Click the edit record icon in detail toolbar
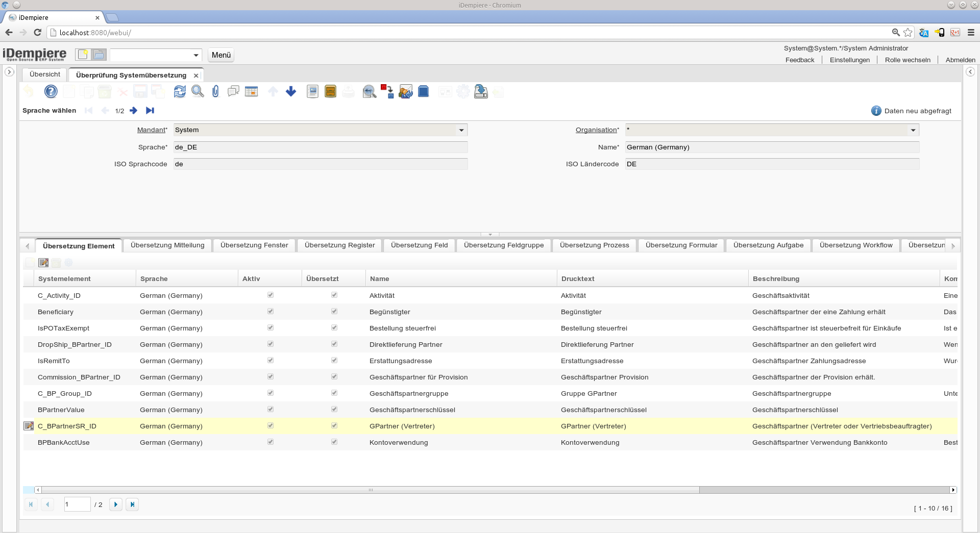The width and height of the screenshot is (980, 533). point(43,263)
